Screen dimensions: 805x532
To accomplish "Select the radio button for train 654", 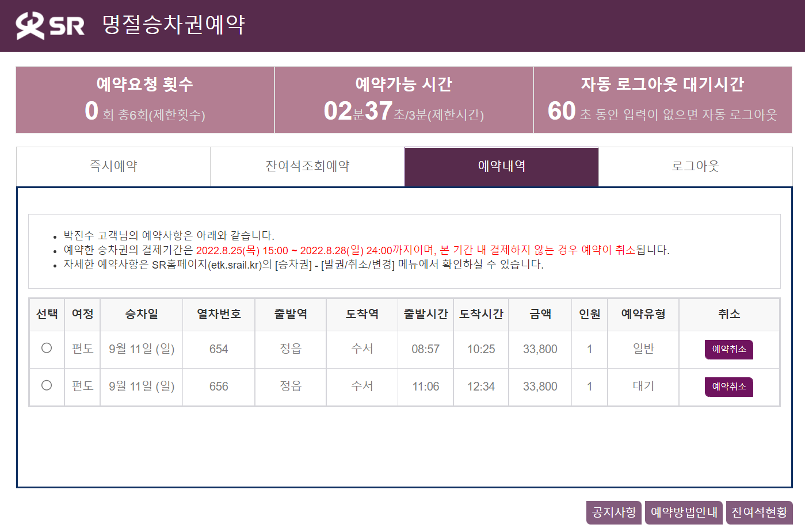I will tap(47, 348).
